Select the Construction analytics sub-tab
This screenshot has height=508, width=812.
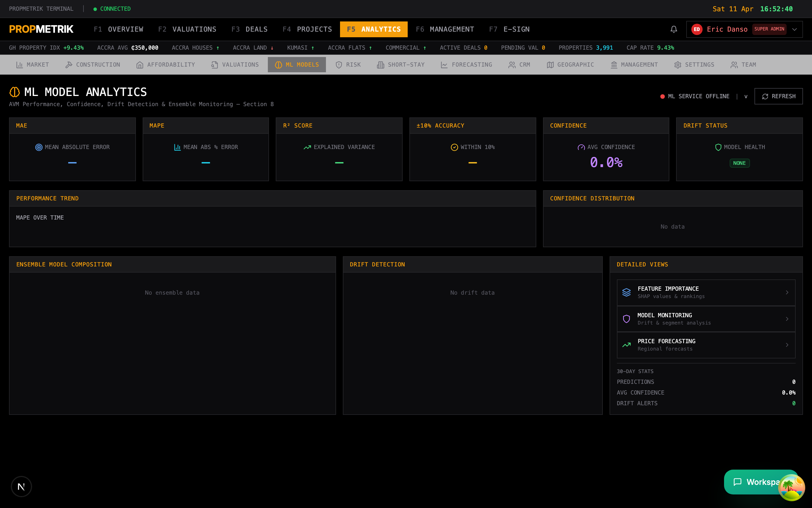92,65
